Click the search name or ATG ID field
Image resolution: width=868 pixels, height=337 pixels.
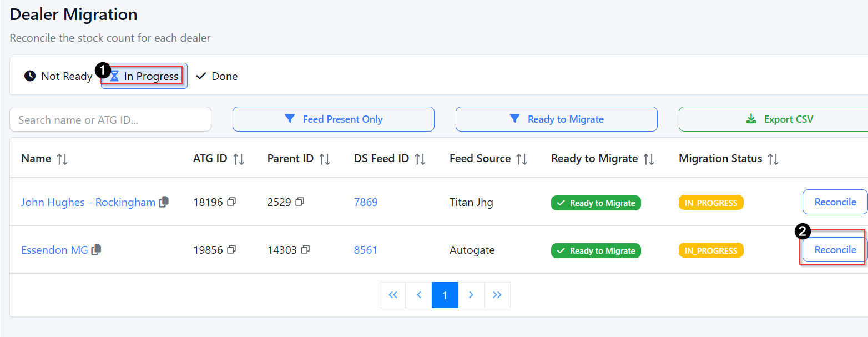pos(110,119)
